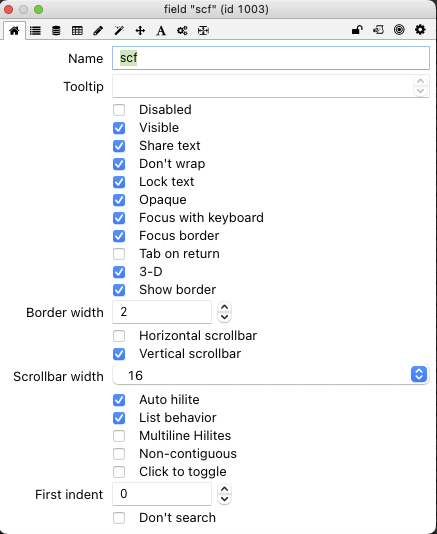Enable the Disabled checkbox
Viewport: 437px width, 534px height.
pos(119,110)
